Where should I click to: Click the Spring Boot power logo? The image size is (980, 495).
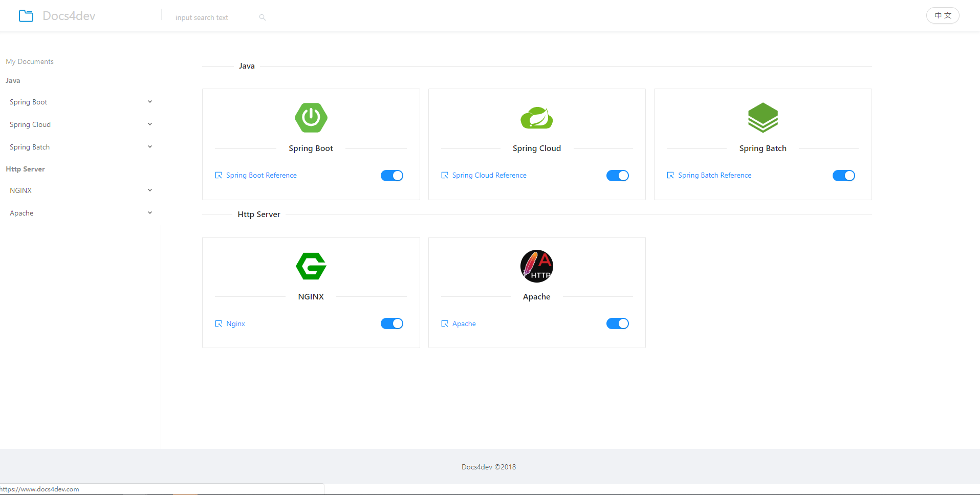coord(311,118)
